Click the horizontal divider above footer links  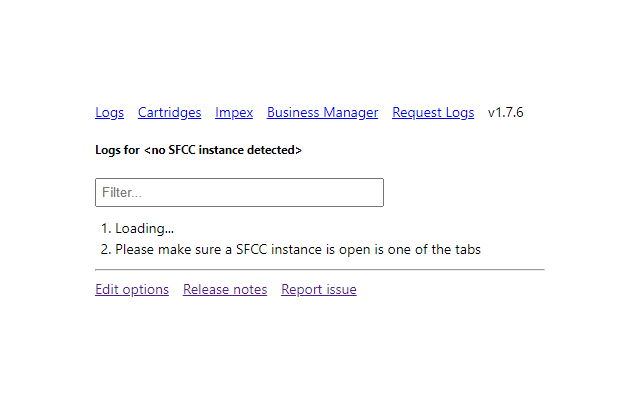(x=319, y=270)
